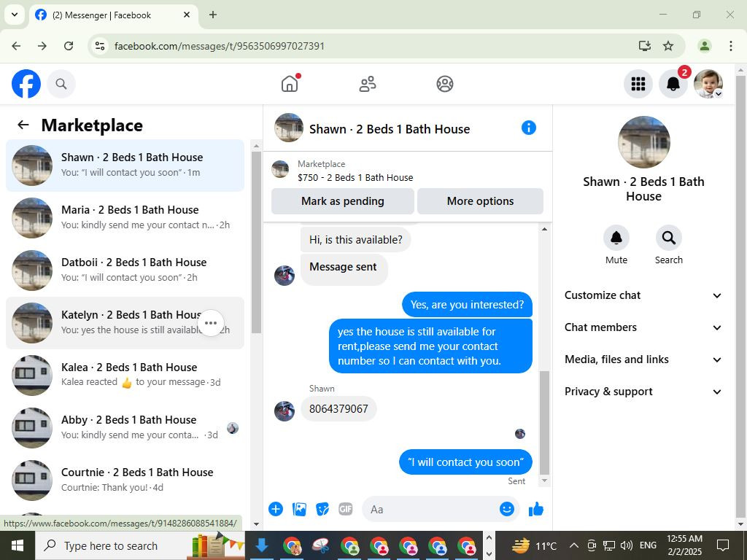The height and width of the screenshot is (560, 747).
Task: Open the 11°C weather widget
Action: pos(533,545)
